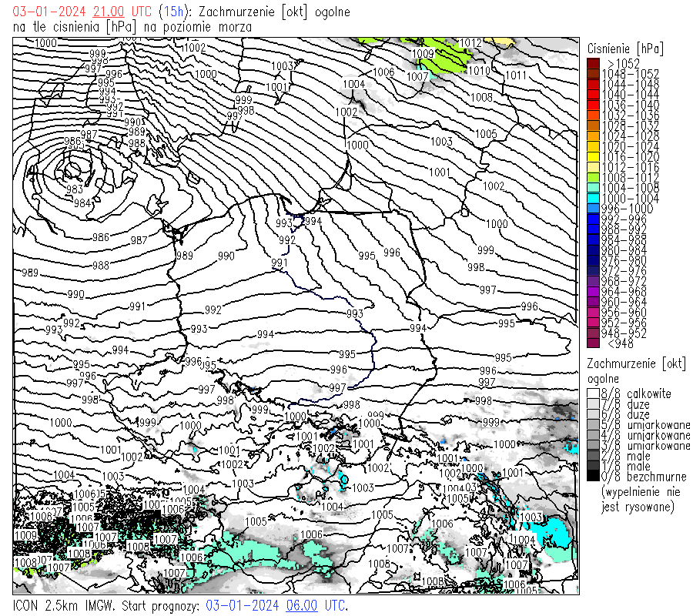The width and height of the screenshot is (693, 616).
Task: Select the black 0/8 bezchmurne cloud swatch
Action: tap(593, 477)
